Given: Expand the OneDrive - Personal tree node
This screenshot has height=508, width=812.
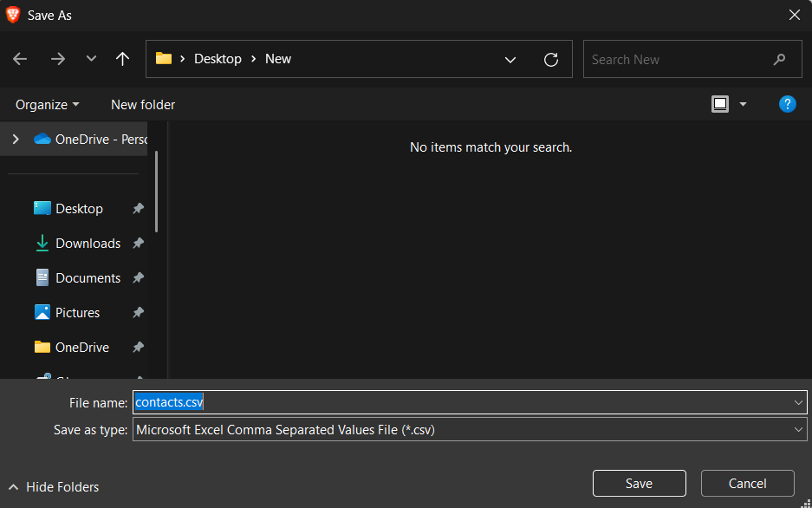Looking at the screenshot, I should (x=16, y=139).
